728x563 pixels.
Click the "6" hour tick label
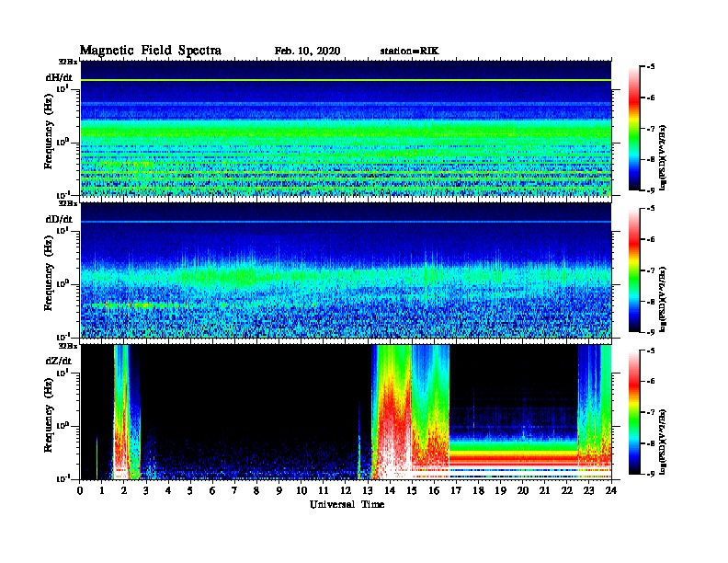point(212,490)
